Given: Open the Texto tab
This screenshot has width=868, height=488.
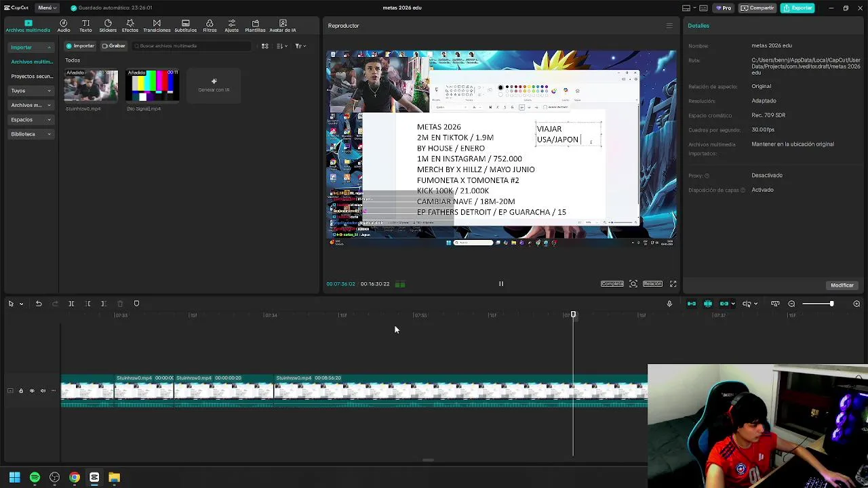Looking at the screenshot, I should (85, 26).
